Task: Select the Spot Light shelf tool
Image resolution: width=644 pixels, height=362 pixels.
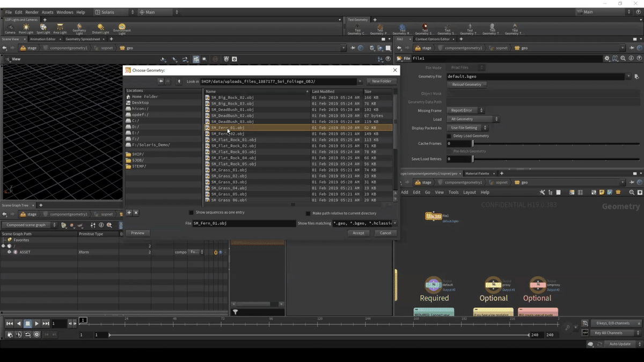Action: [43, 28]
